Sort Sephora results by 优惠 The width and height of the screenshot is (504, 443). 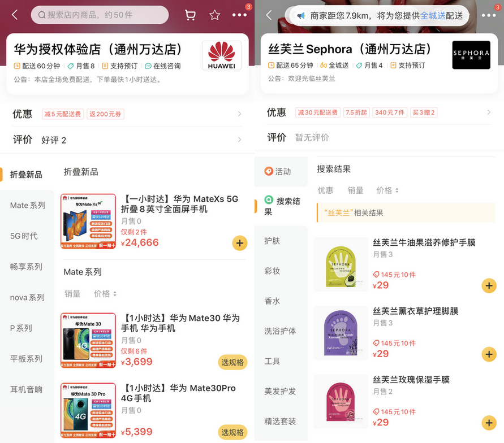point(325,190)
